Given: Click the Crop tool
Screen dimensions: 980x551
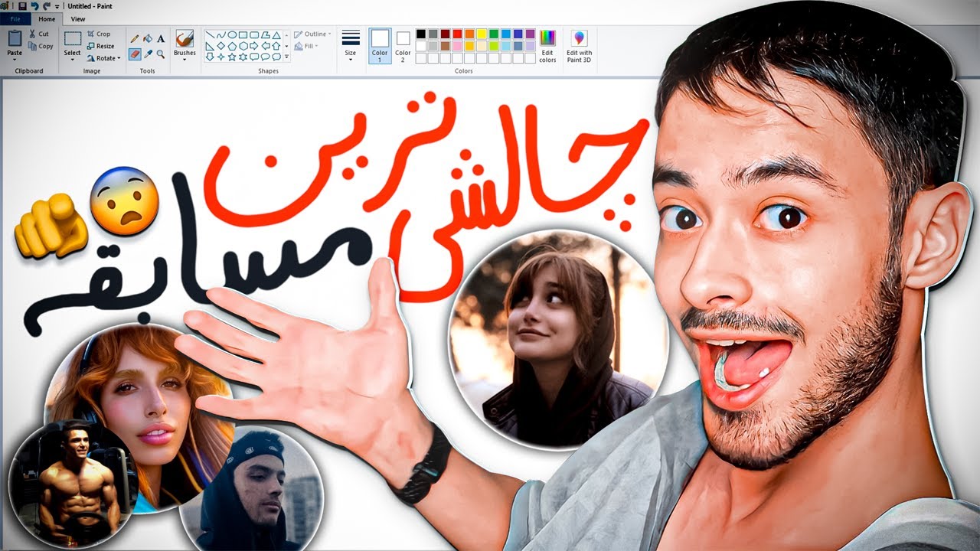Looking at the screenshot, I should coord(99,34).
